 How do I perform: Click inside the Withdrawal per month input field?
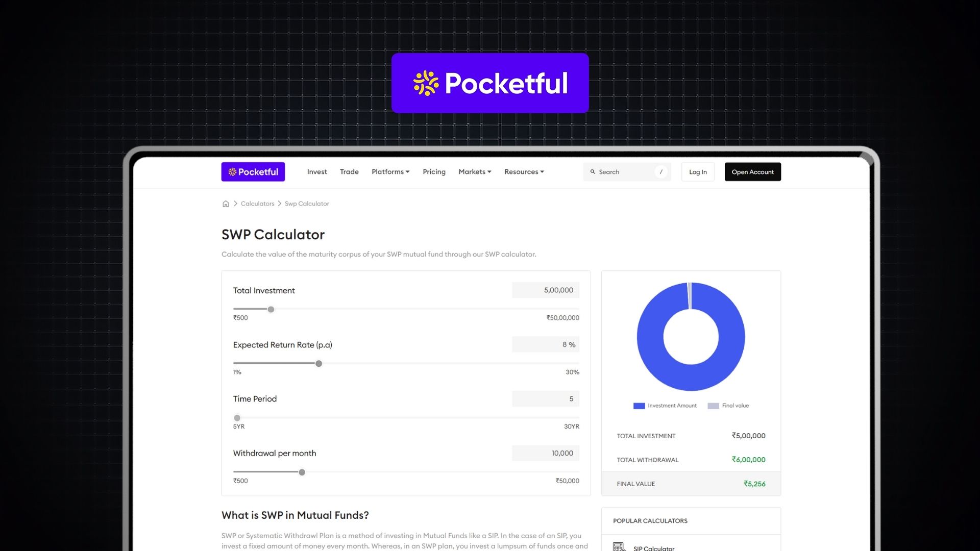pos(545,453)
